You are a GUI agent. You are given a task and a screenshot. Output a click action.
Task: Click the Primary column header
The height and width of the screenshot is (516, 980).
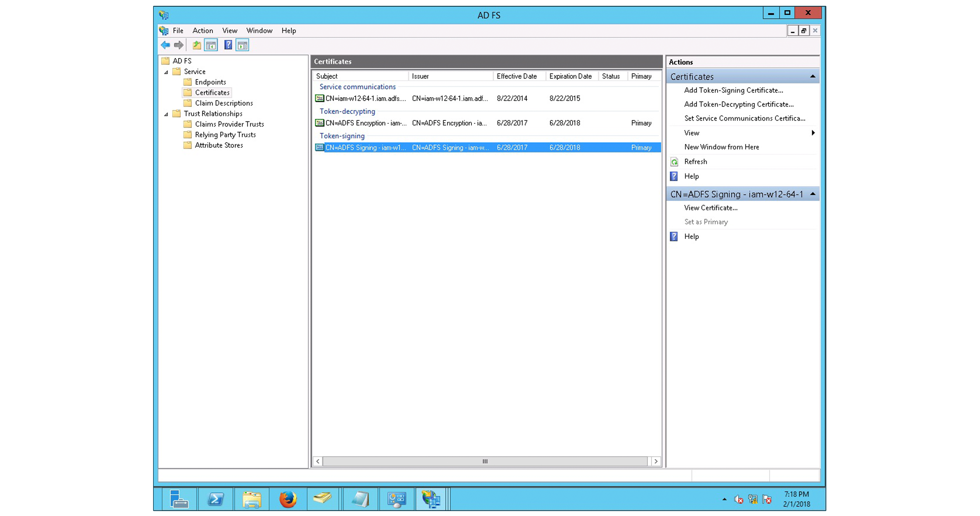[x=644, y=76]
